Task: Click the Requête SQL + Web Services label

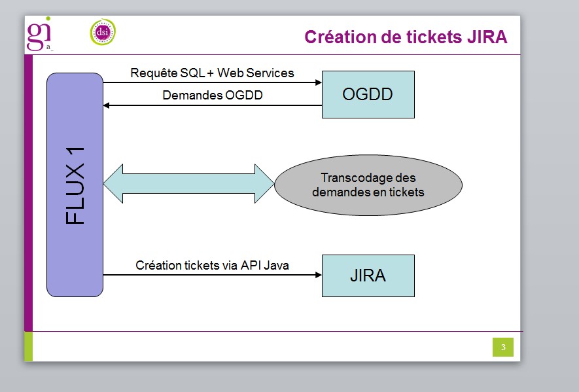Action: point(212,73)
